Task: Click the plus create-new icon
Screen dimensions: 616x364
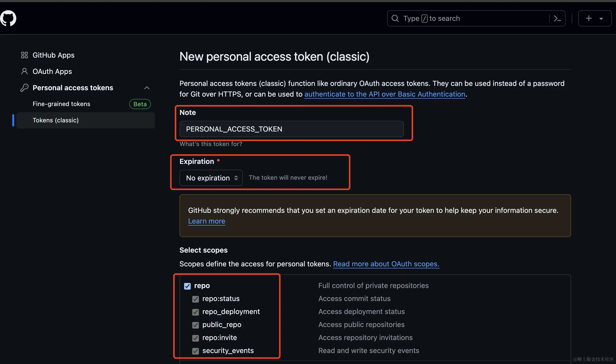Action: 589,18
